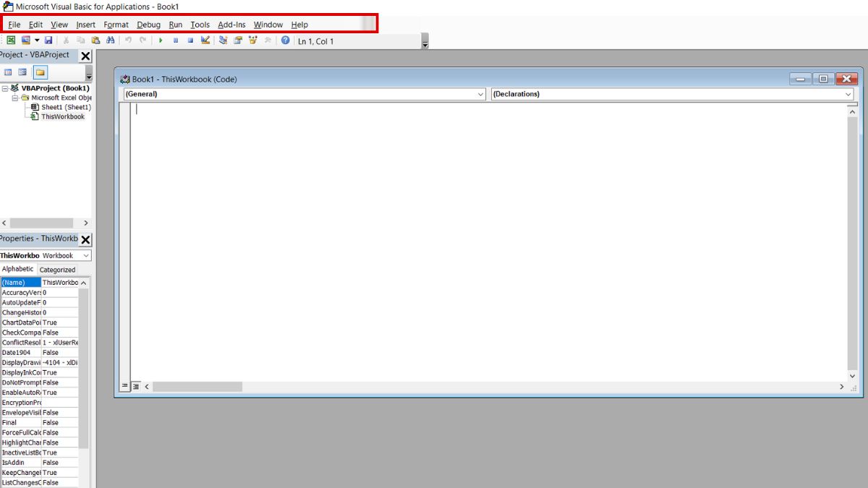This screenshot has height=488, width=868.
Task: Open the (General) object dropdown
Action: point(304,94)
